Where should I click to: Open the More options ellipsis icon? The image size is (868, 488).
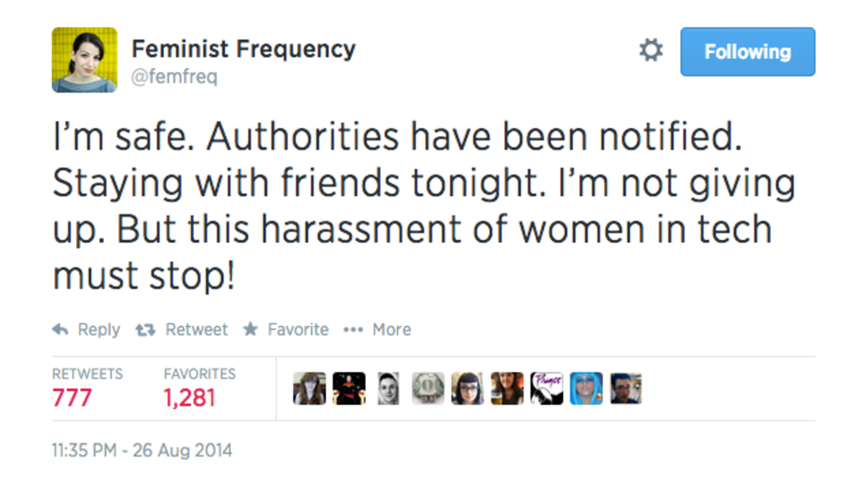[x=353, y=330]
